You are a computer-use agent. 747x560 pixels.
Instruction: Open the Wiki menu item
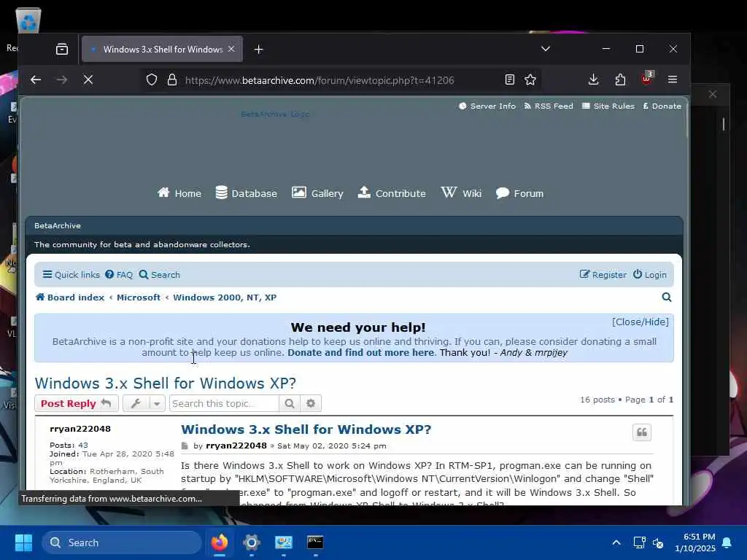point(461,193)
